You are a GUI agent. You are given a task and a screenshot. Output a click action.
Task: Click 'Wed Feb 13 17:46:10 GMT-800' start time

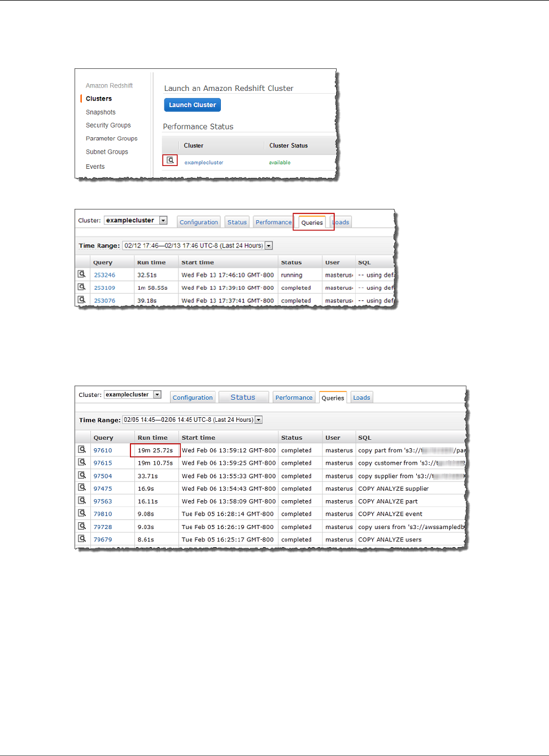pyautogui.click(x=228, y=275)
